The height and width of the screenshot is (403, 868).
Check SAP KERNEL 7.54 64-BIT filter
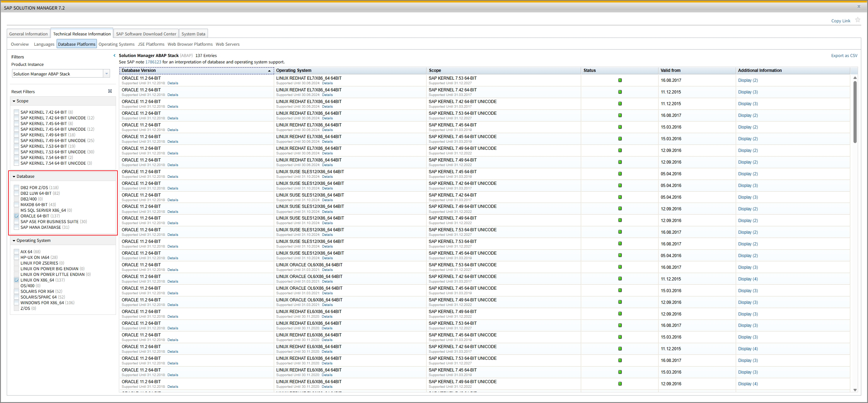tap(16, 158)
